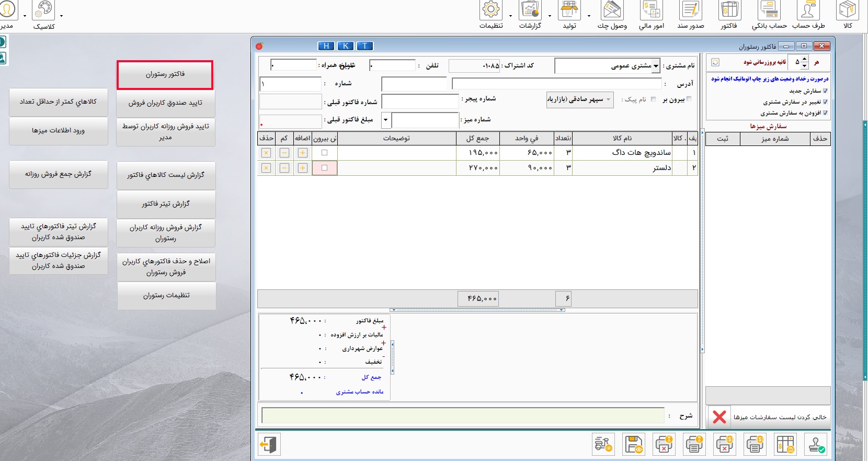Open the تنظیمات رستوران button

166,296
